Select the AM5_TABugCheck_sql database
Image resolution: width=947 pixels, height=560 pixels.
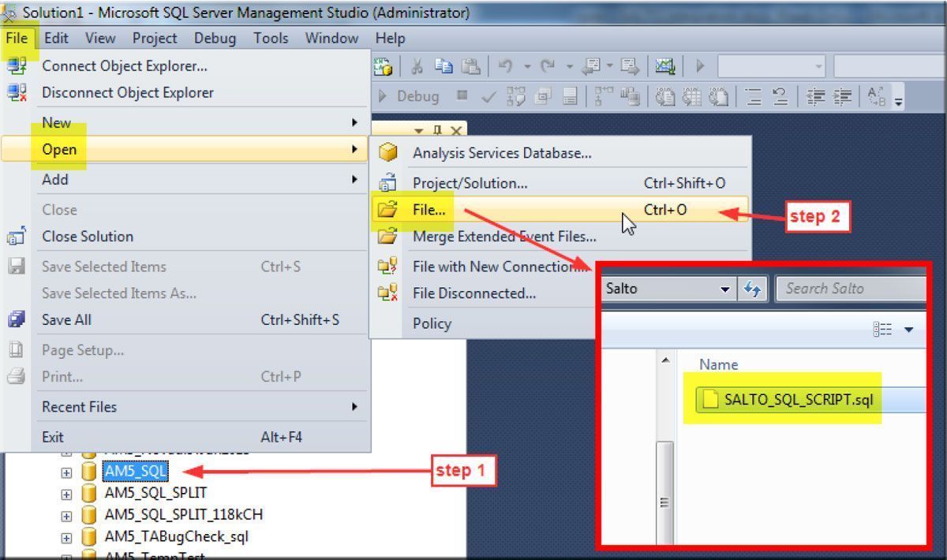(x=176, y=536)
